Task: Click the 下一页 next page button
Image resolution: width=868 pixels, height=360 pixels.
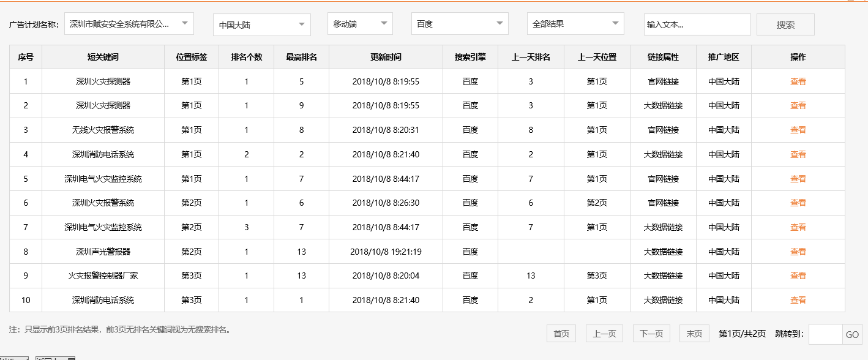Action: click(651, 333)
